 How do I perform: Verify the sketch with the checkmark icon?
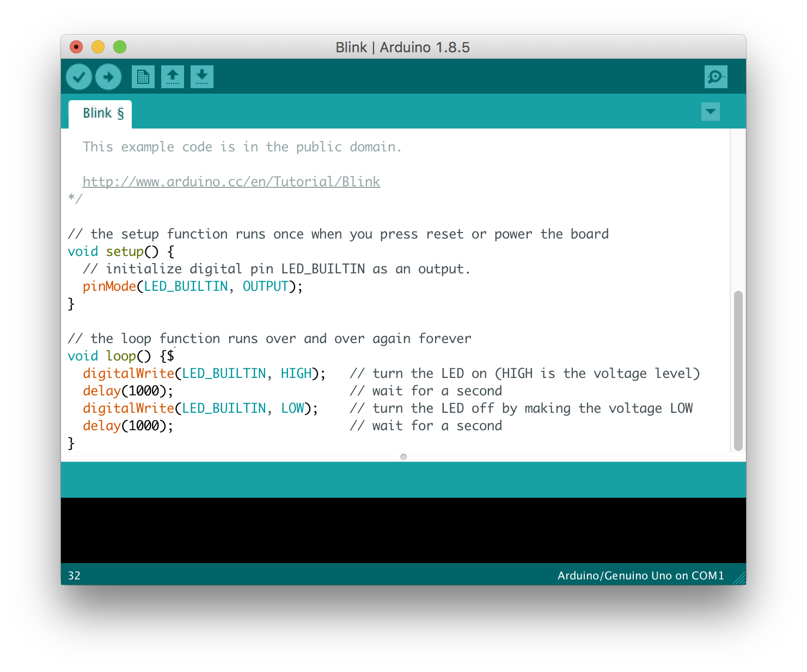pos(78,76)
